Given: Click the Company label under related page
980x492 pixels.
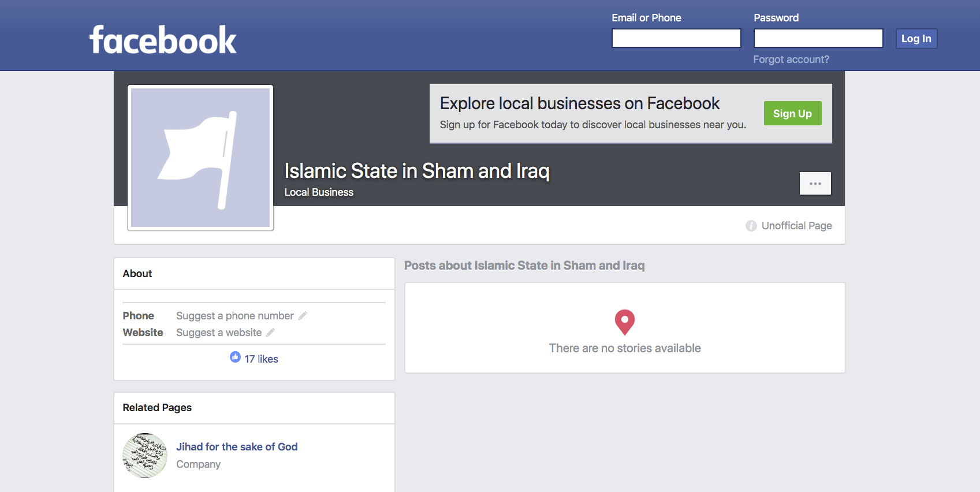Looking at the screenshot, I should tap(198, 464).
